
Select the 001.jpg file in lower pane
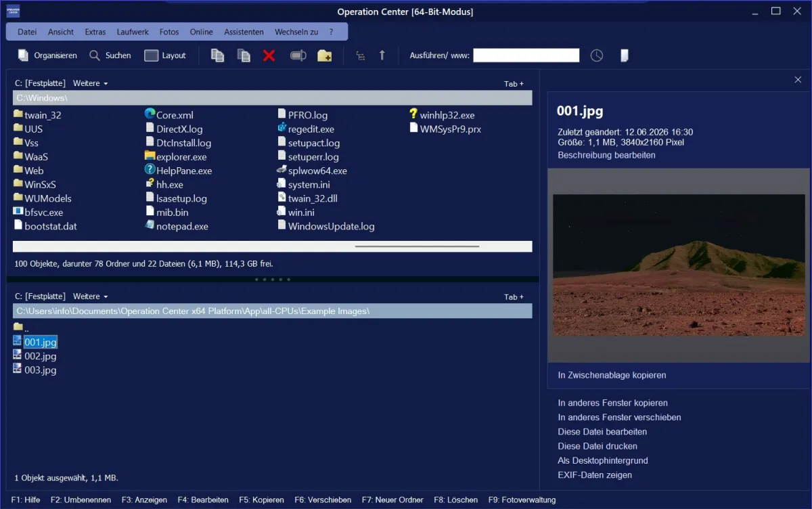(35, 342)
